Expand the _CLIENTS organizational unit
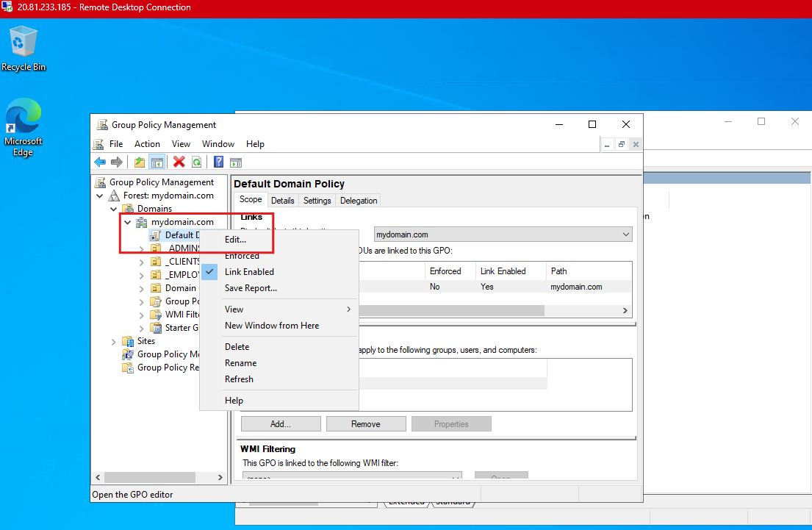Screen dimensions: 812x530 pos(141,262)
